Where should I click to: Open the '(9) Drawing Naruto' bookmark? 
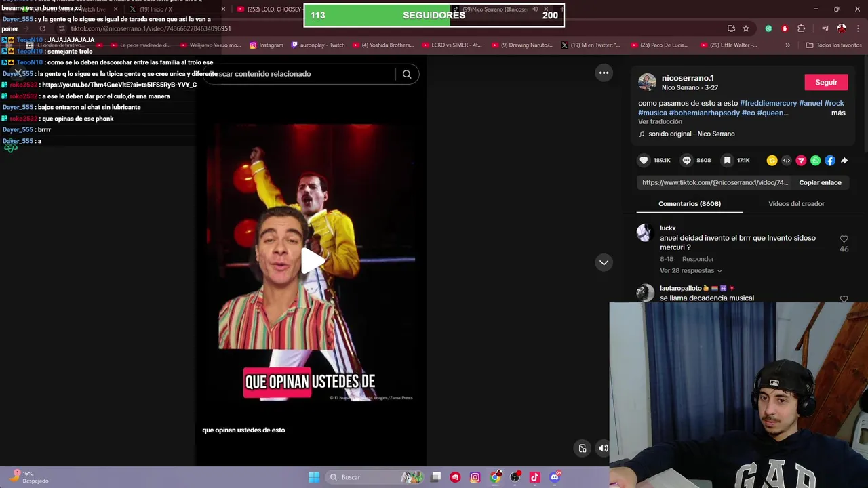[x=523, y=45]
